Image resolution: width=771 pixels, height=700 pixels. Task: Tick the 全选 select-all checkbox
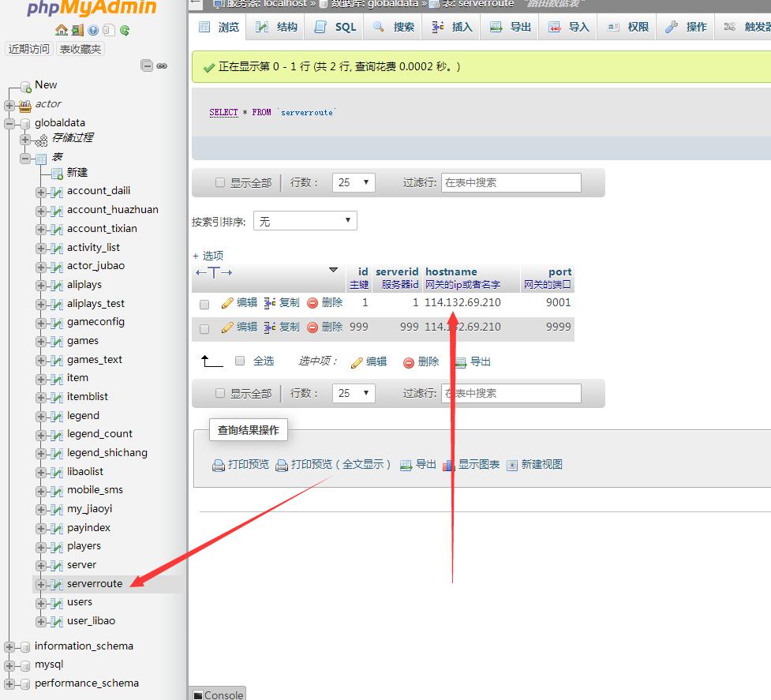[240, 361]
